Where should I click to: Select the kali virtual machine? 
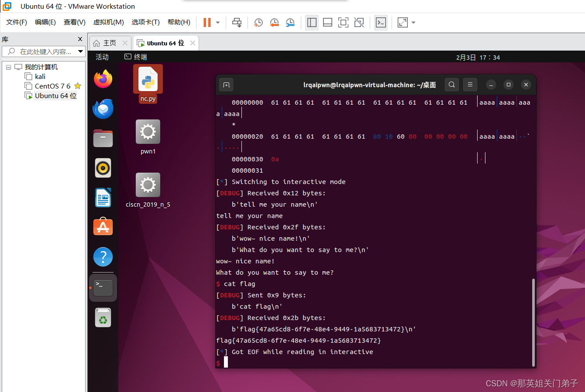pos(40,77)
